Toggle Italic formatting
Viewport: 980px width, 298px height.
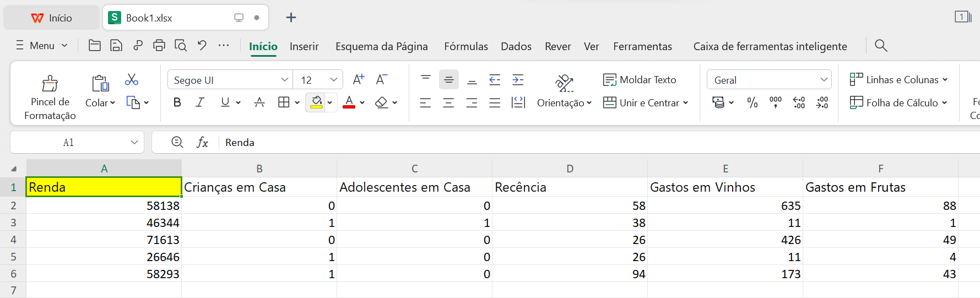pos(201,102)
